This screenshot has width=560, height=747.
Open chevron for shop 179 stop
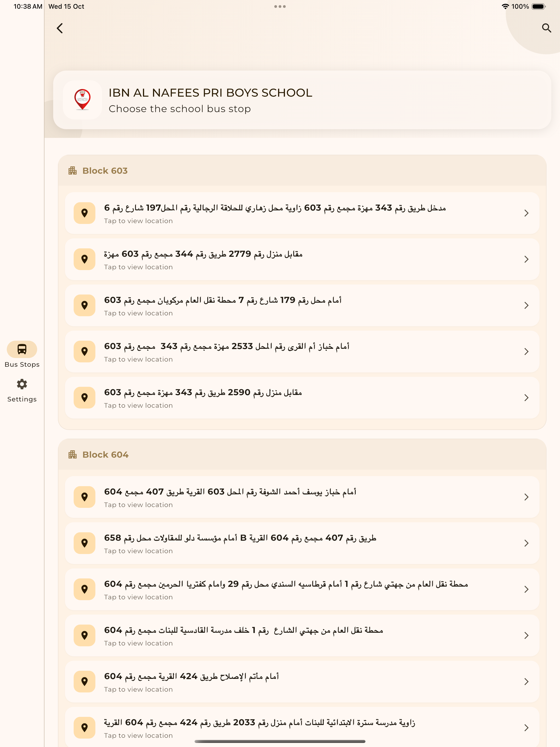coord(526,306)
